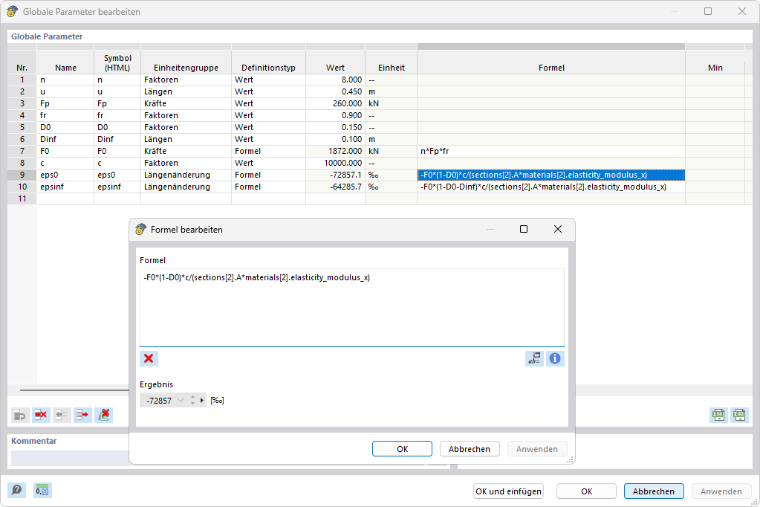
Task: Click Abbrechen in Formel bearbeiten dialog
Action: (469, 449)
